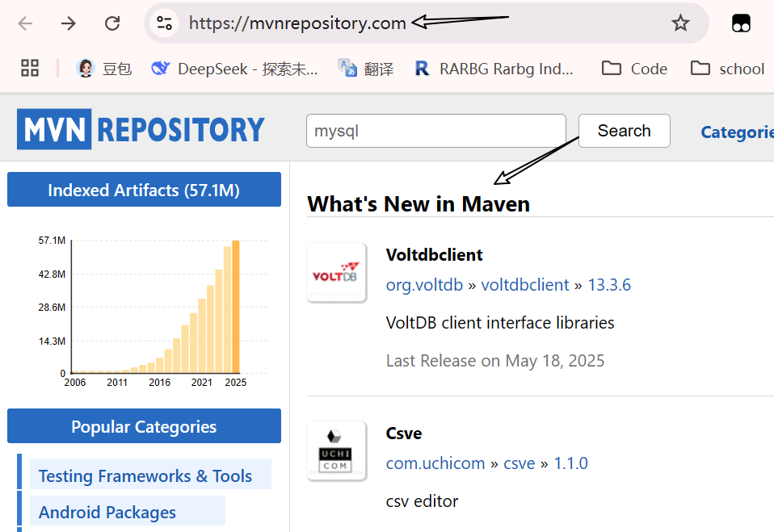Viewport: 774px width, 532px height.
Task: Open the csve artifact link
Action: 520,463
